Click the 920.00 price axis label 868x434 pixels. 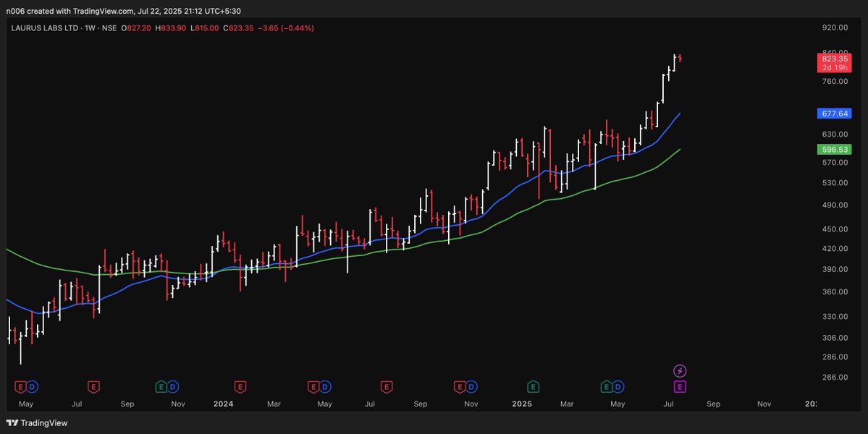835,27
